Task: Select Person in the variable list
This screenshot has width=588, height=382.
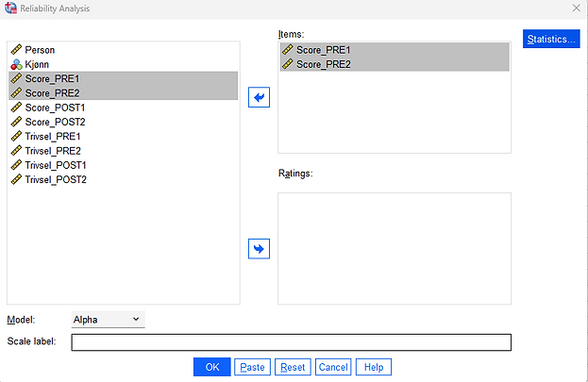Action: point(124,50)
